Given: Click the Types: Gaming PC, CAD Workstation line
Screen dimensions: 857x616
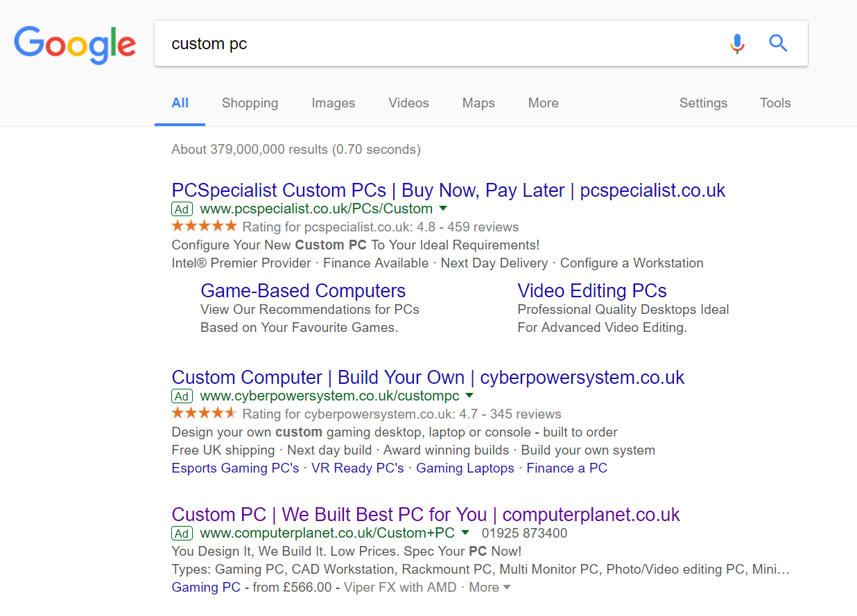Looking at the screenshot, I should tap(481, 569).
